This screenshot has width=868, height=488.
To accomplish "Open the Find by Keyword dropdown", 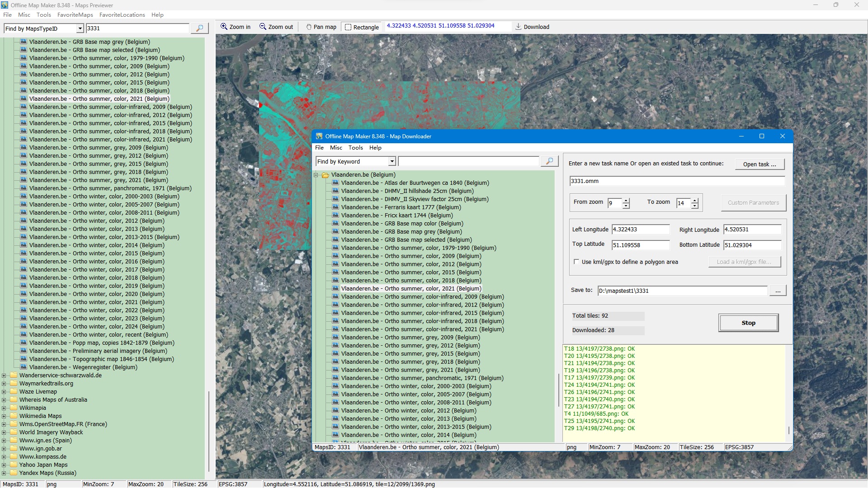I will (x=392, y=161).
